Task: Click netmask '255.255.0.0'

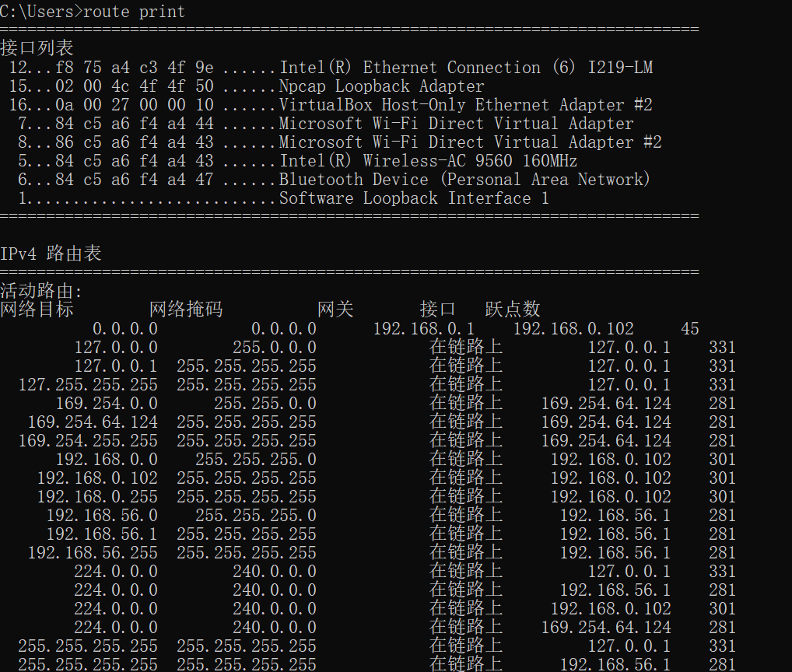Action: (265, 404)
